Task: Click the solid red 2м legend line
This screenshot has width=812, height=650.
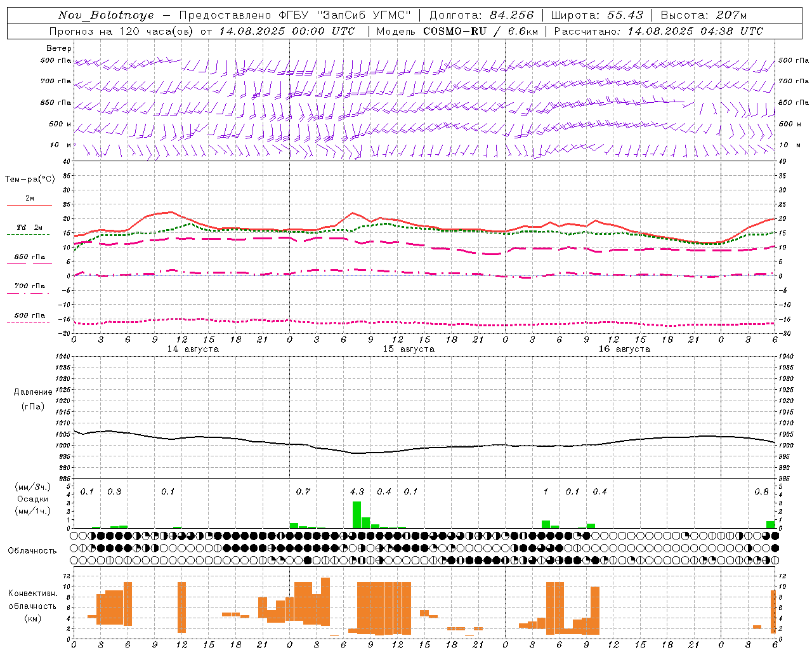Action: click(x=29, y=205)
